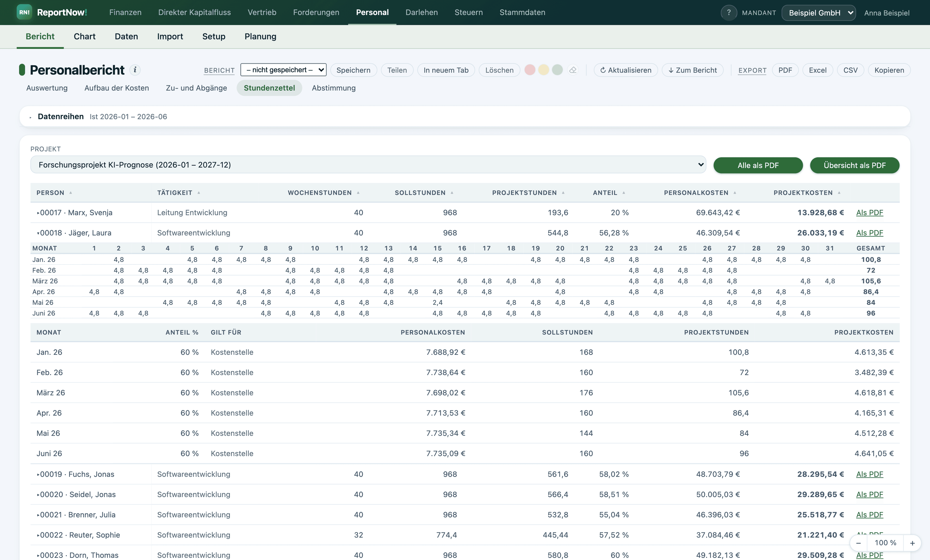Zoom out with the minus button
Viewport: 930px width, 560px height.
pos(858,543)
